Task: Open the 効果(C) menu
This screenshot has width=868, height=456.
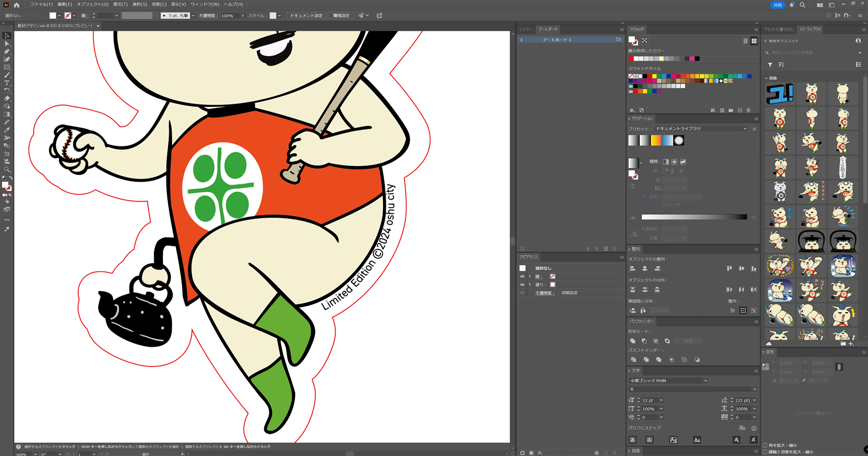Action: 159,4
